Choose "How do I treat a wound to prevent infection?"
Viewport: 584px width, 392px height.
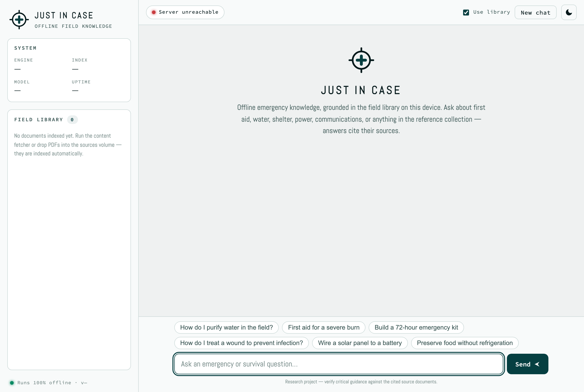tap(241, 343)
